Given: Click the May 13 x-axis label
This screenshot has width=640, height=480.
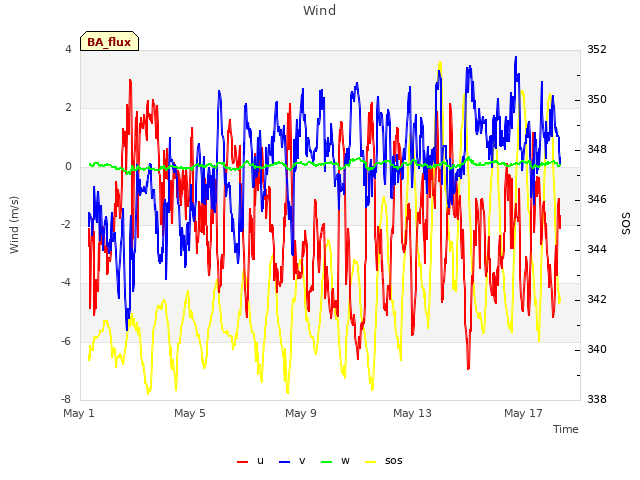Looking at the screenshot, I should click(x=412, y=413).
